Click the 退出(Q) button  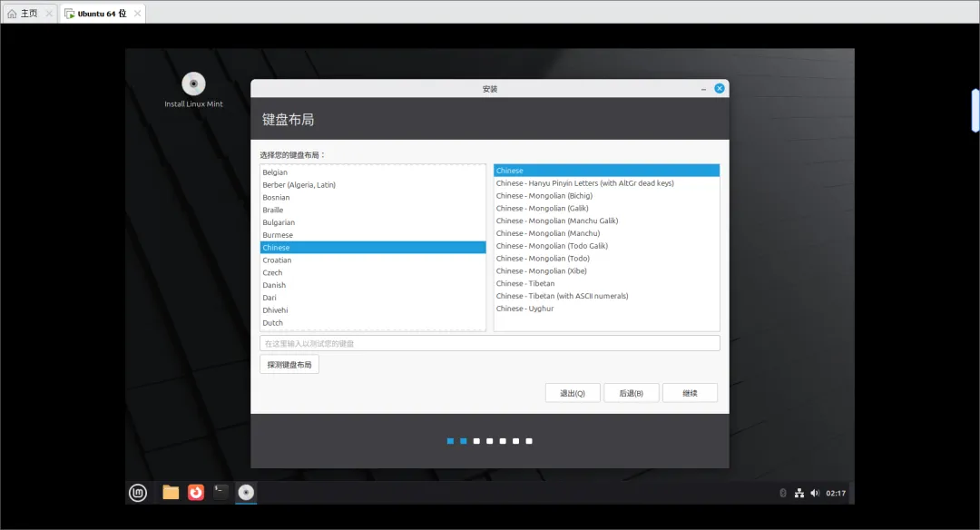(x=573, y=393)
